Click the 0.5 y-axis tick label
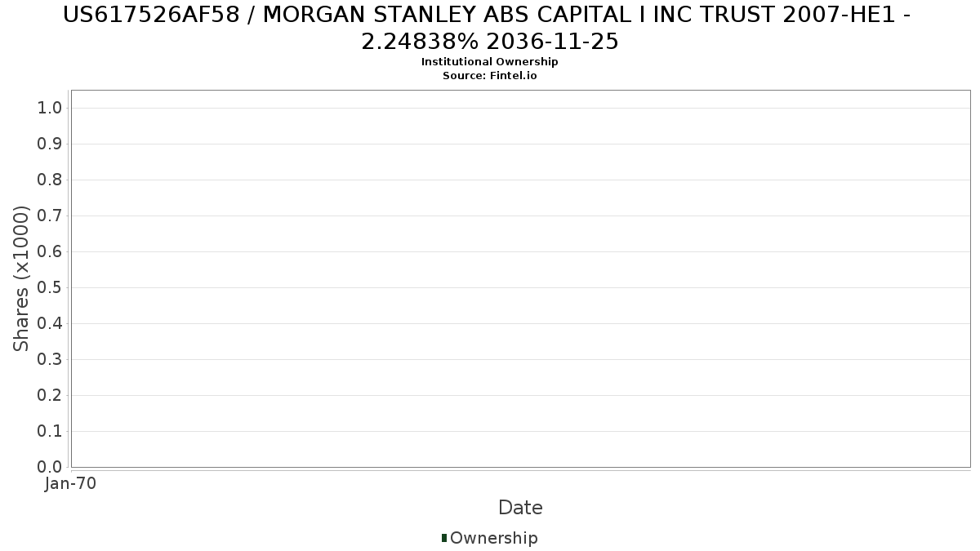 tap(50, 287)
